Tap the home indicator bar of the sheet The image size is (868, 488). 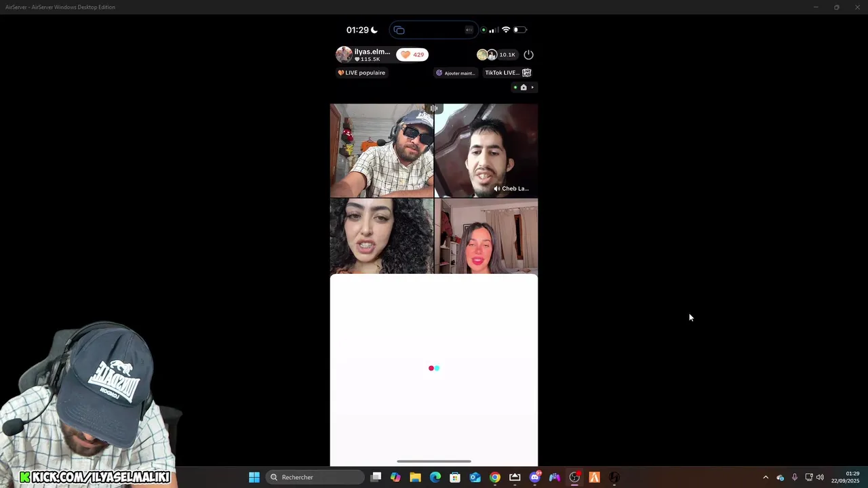click(x=434, y=462)
